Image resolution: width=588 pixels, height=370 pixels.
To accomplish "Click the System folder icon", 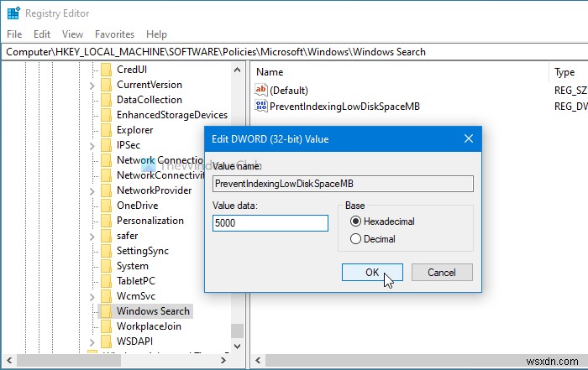I will tap(106, 266).
